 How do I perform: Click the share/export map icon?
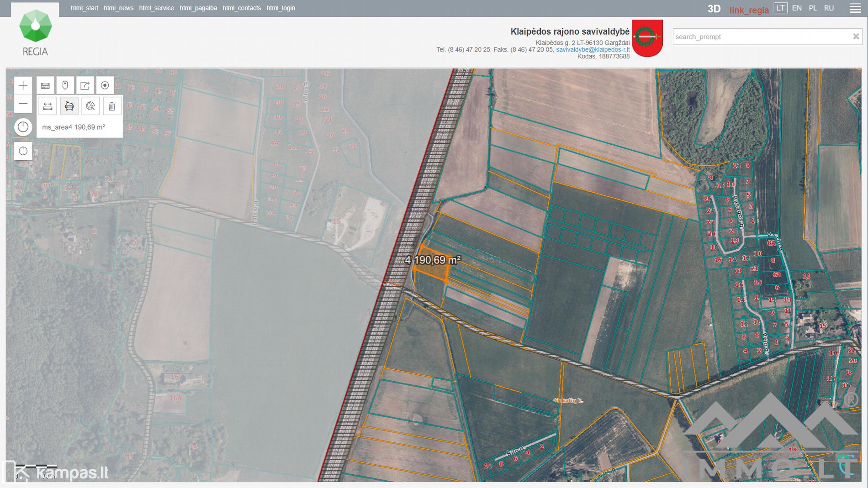click(85, 85)
